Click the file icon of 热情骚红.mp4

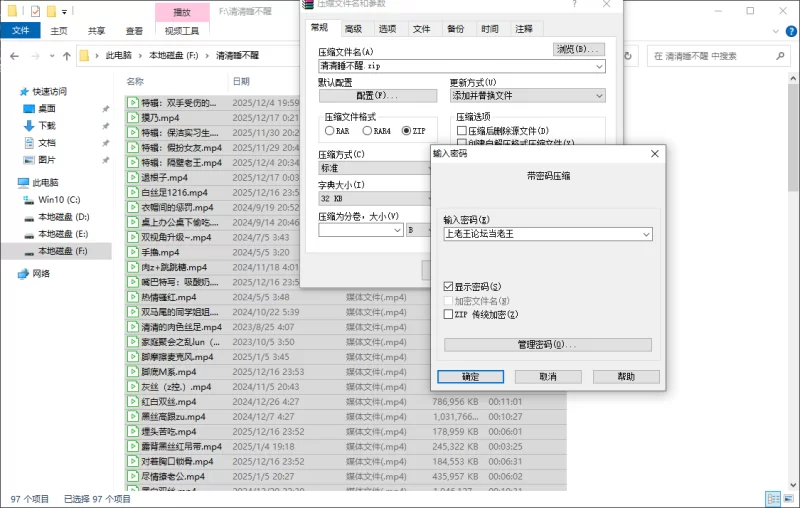[x=133, y=297]
